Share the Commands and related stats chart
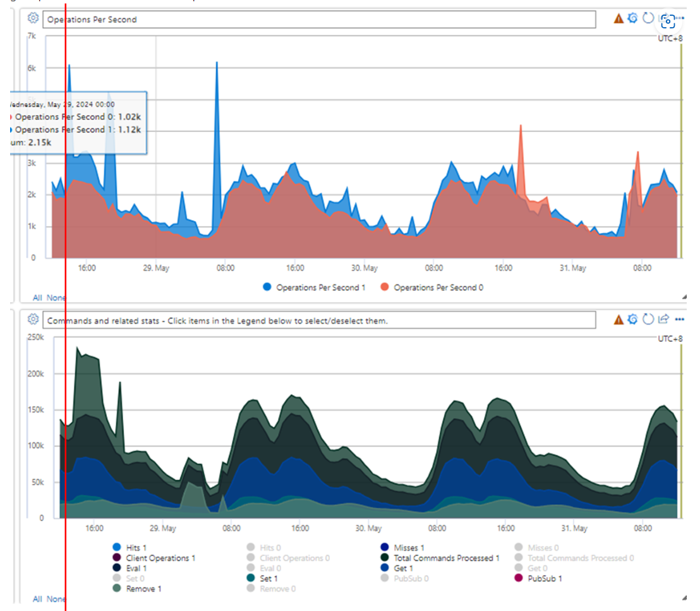The height and width of the screenshot is (611, 700). [x=663, y=320]
